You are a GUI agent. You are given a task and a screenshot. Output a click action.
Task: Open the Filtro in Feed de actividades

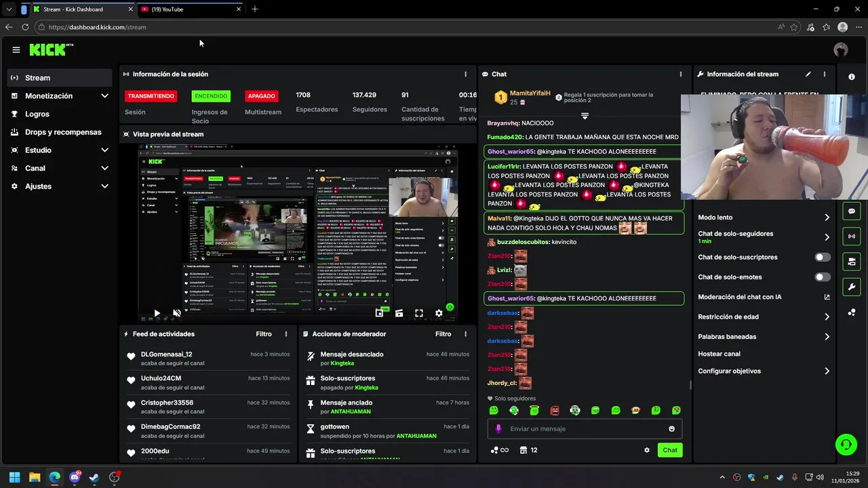click(x=264, y=334)
